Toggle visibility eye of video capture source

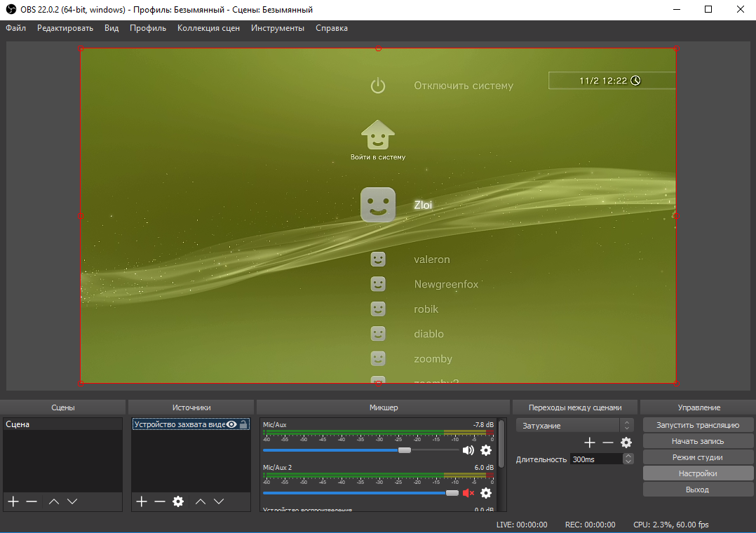click(232, 424)
